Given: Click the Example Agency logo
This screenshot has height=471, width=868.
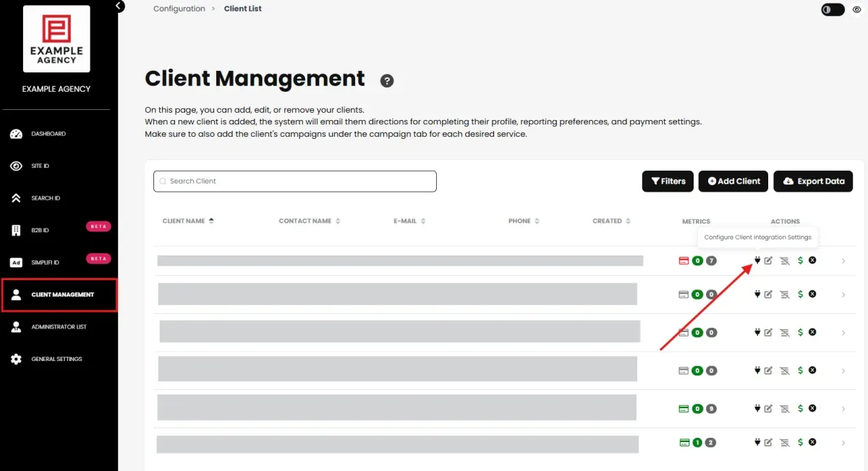Looking at the screenshot, I should pyautogui.click(x=56, y=39).
